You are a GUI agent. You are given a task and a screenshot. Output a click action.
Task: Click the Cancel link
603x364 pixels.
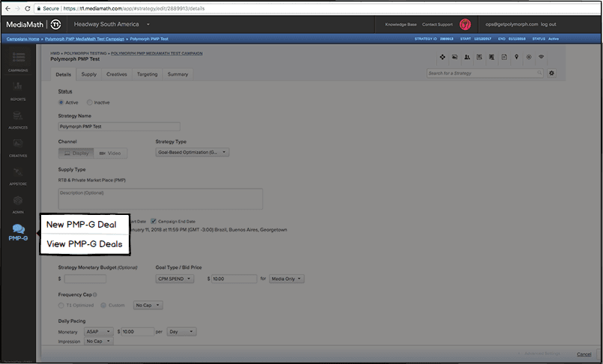click(584, 354)
